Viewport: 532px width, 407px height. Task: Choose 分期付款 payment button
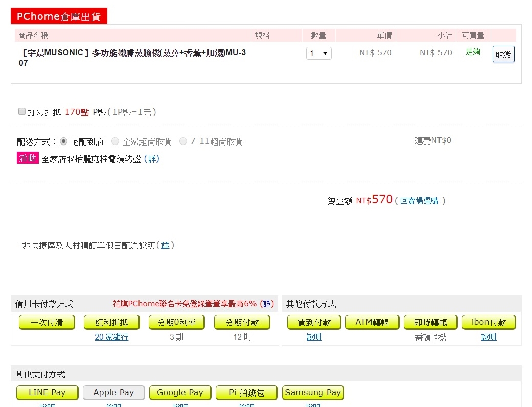(242, 322)
